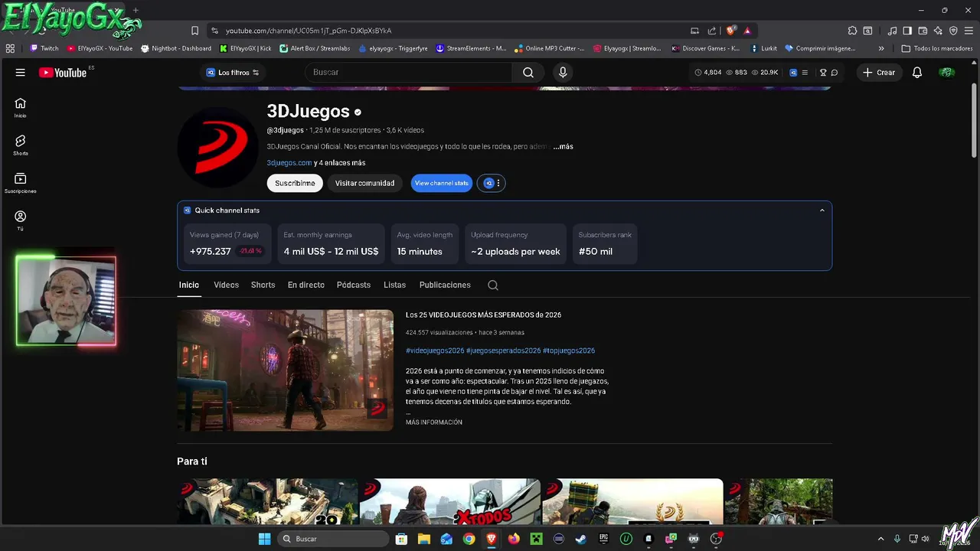Open Shorts in the left sidebar
Image resolution: width=980 pixels, height=551 pixels.
[x=20, y=145]
